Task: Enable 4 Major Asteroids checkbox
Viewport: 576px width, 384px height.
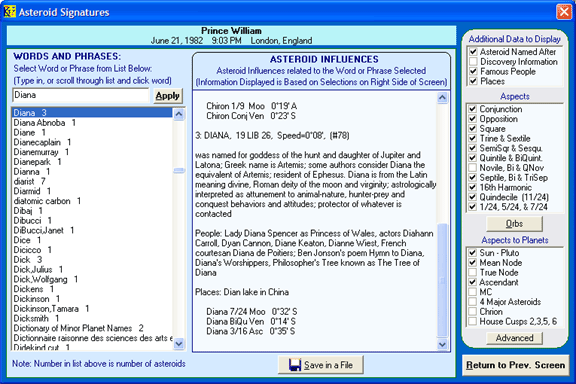Action: pos(473,302)
